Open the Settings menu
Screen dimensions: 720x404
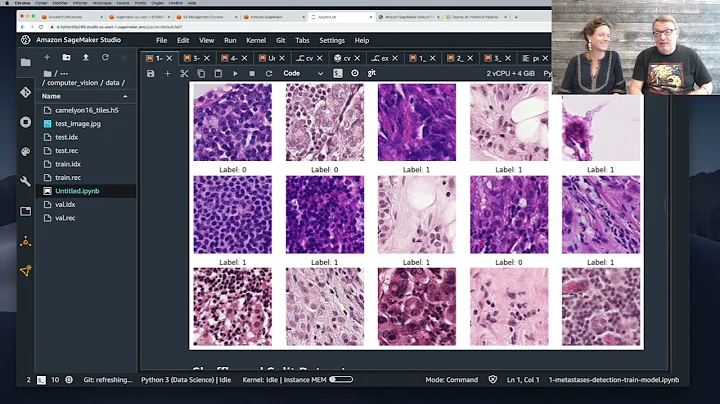[x=332, y=40]
